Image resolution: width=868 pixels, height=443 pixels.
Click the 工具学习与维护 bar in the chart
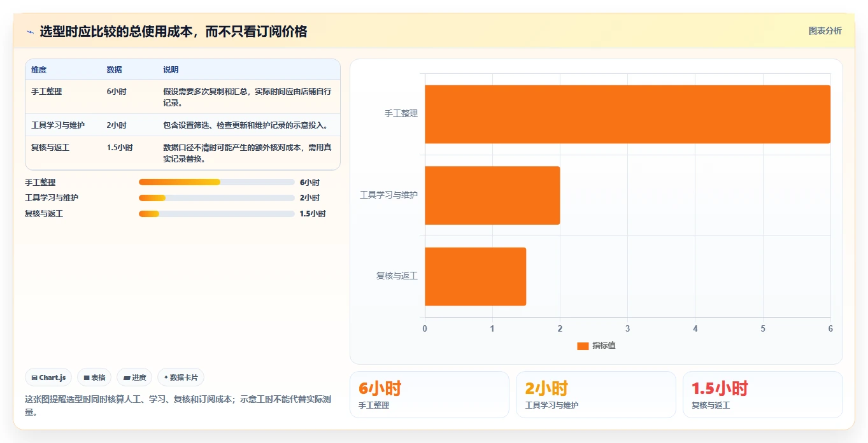pos(492,195)
